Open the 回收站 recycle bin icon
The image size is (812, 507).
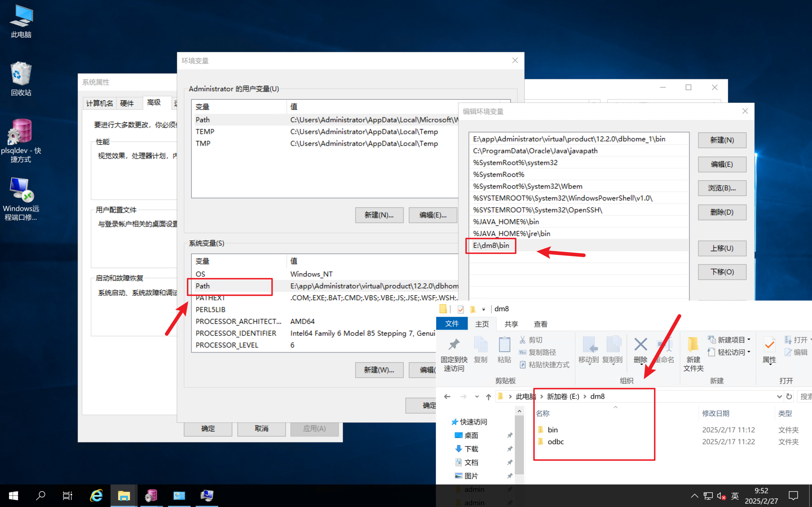21,78
